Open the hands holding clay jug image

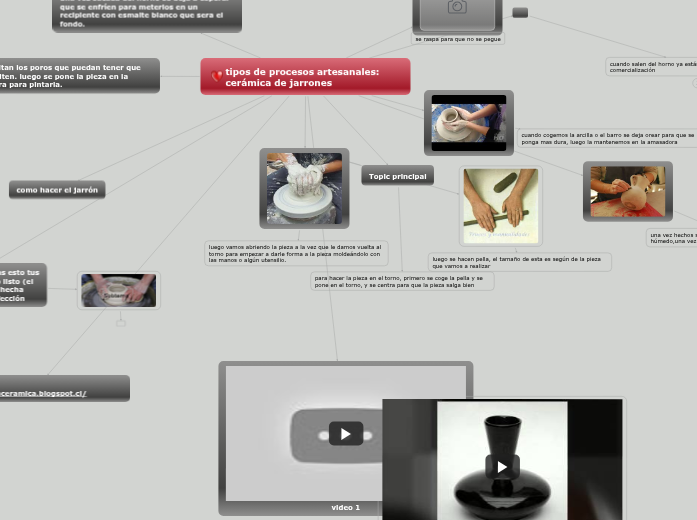coord(627,191)
